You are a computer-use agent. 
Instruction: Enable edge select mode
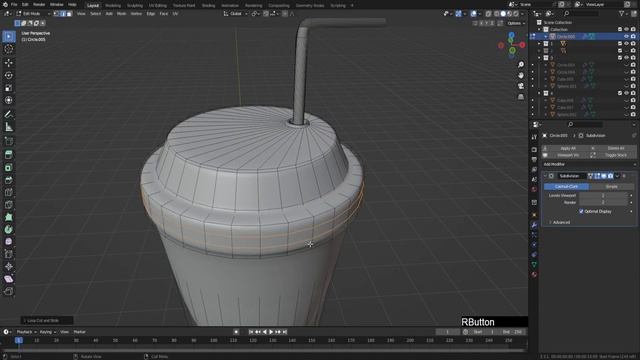(x=63, y=13)
